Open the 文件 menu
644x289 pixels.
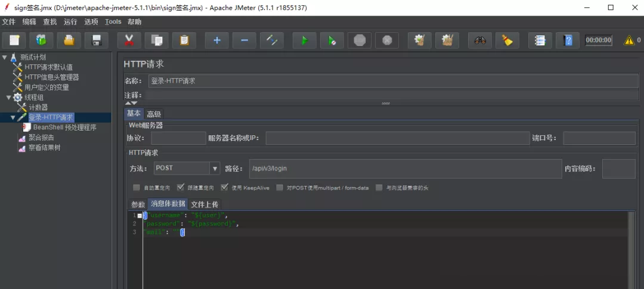coord(8,22)
